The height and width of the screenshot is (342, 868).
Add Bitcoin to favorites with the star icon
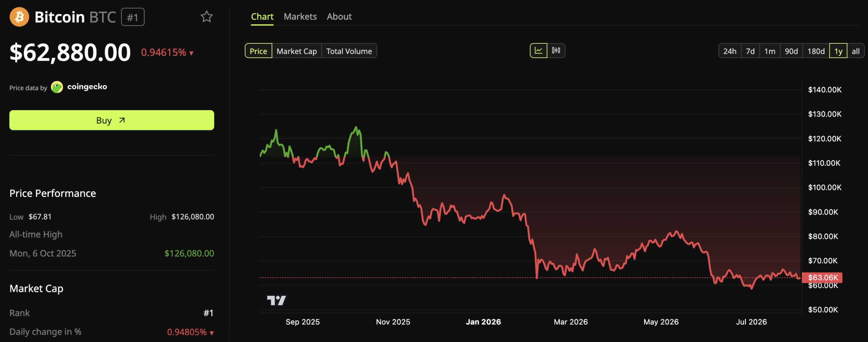click(206, 17)
